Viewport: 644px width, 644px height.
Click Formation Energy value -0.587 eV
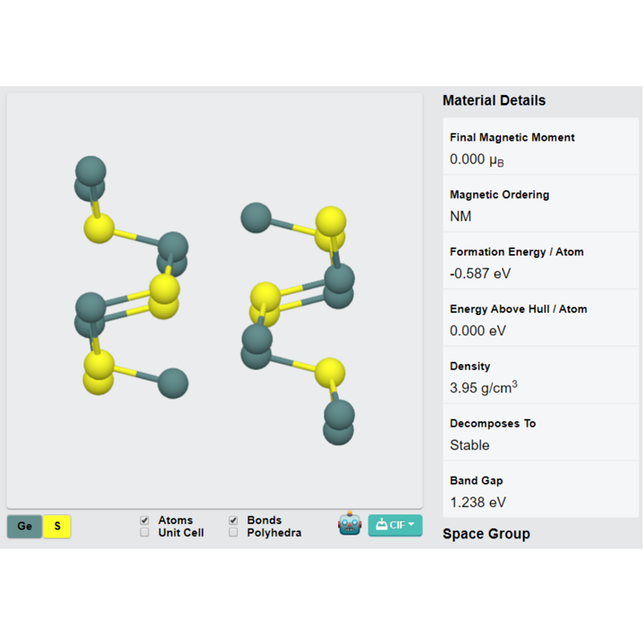(480, 273)
